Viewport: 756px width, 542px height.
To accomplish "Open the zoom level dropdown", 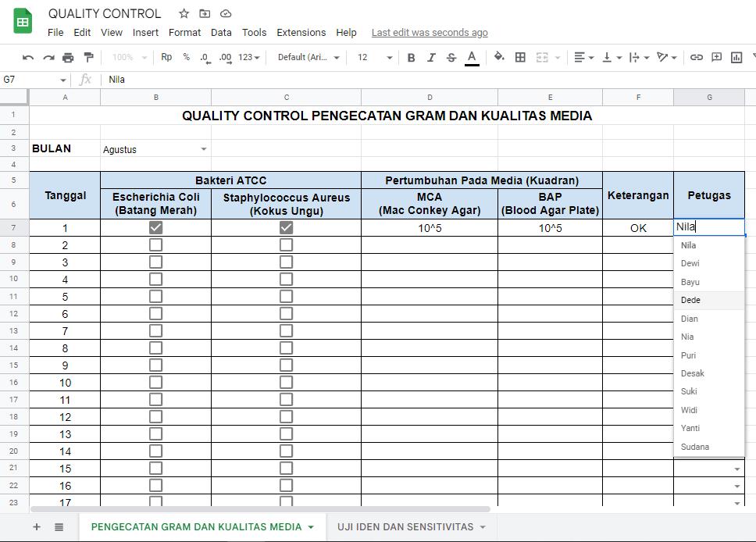I will (129, 57).
